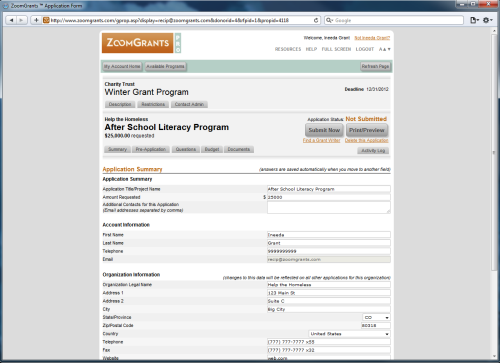Click the First Name field
The width and height of the screenshot is (500, 363).
(329, 235)
